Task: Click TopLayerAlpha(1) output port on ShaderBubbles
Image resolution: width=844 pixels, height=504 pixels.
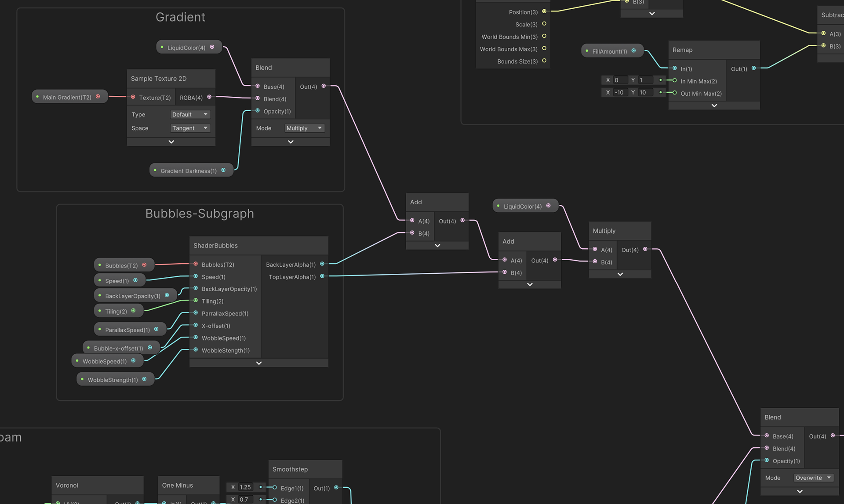Action: [x=322, y=276]
